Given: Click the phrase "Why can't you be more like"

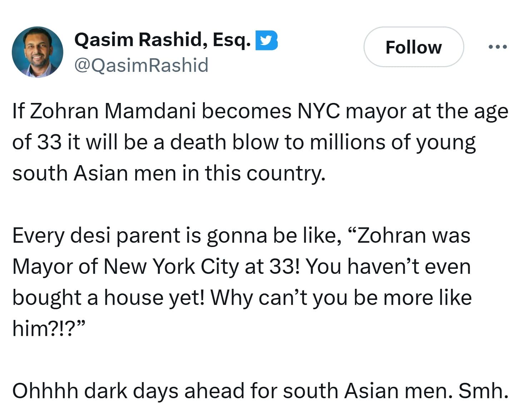Looking at the screenshot, I should pyautogui.click(x=341, y=298).
